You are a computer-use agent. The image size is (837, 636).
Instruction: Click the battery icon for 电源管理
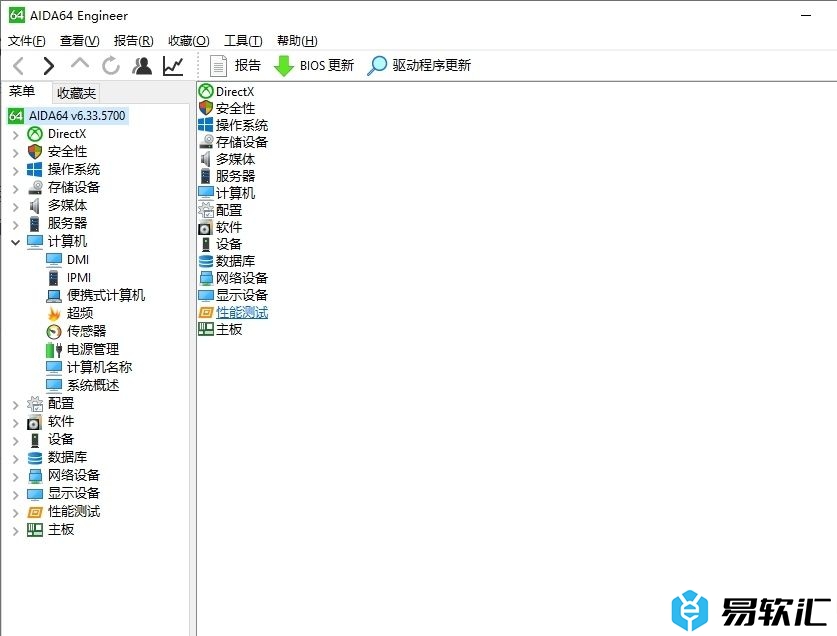pyautogui.click(x=53, y=350)
